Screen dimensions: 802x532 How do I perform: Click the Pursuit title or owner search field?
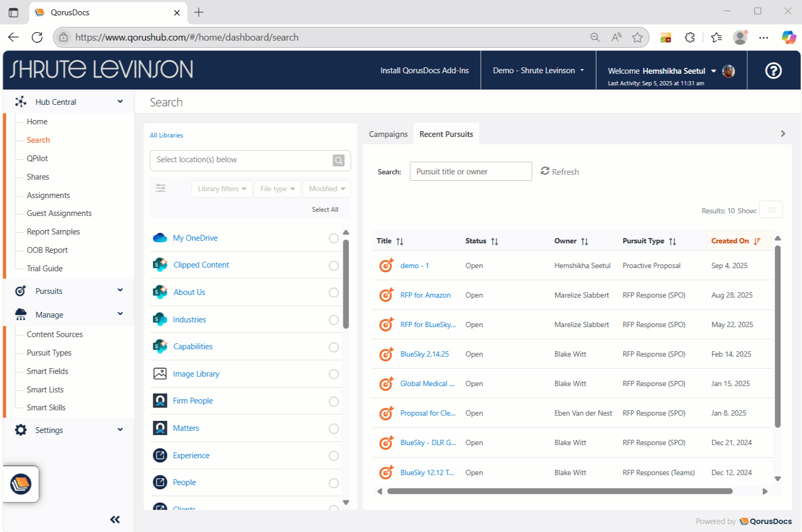click(x=470, y=171)
